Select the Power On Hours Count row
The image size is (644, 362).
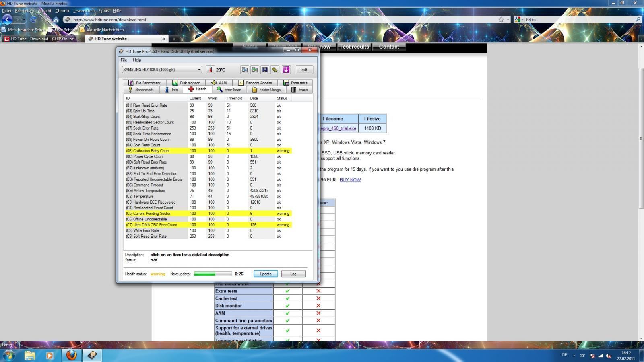click(x=208, y=139)
